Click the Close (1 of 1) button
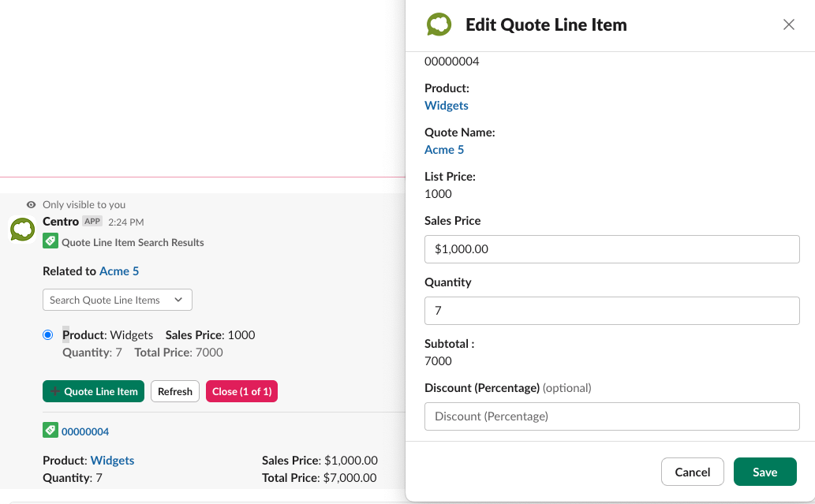The image size is (815, 504). pos(241,391)
